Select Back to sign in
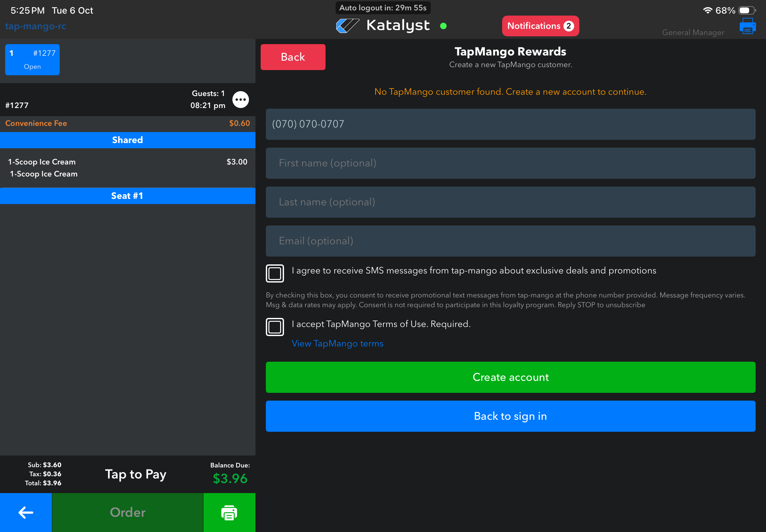Image resolution: width=766 pixels, height=532 pixels. tap(510, 416)
